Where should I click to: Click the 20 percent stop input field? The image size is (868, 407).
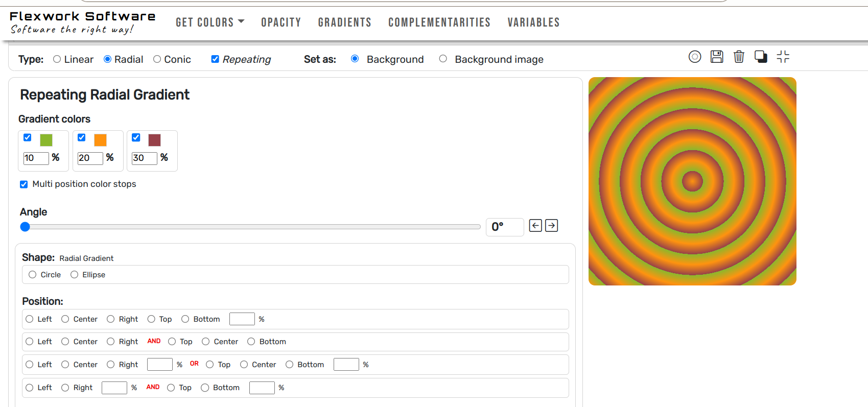tap(90, 158)
